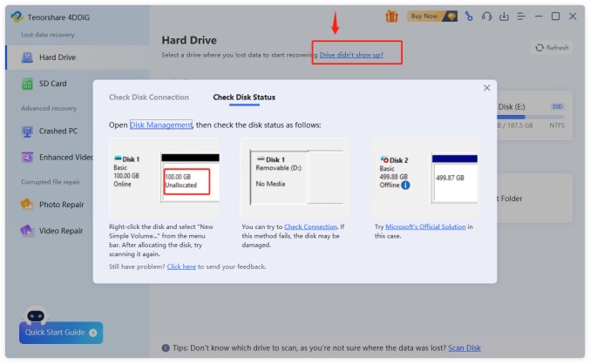This screenshot has height=364, width=590.
Task: Click the Tenorshare 4DDiG logo icon
Action: [x=17, y=17]
